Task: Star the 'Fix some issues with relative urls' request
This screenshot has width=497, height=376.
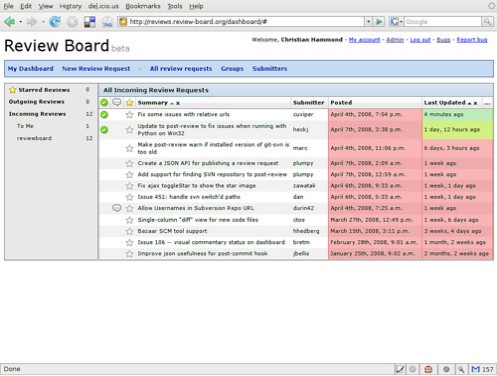Action: [x=129, y=115]
